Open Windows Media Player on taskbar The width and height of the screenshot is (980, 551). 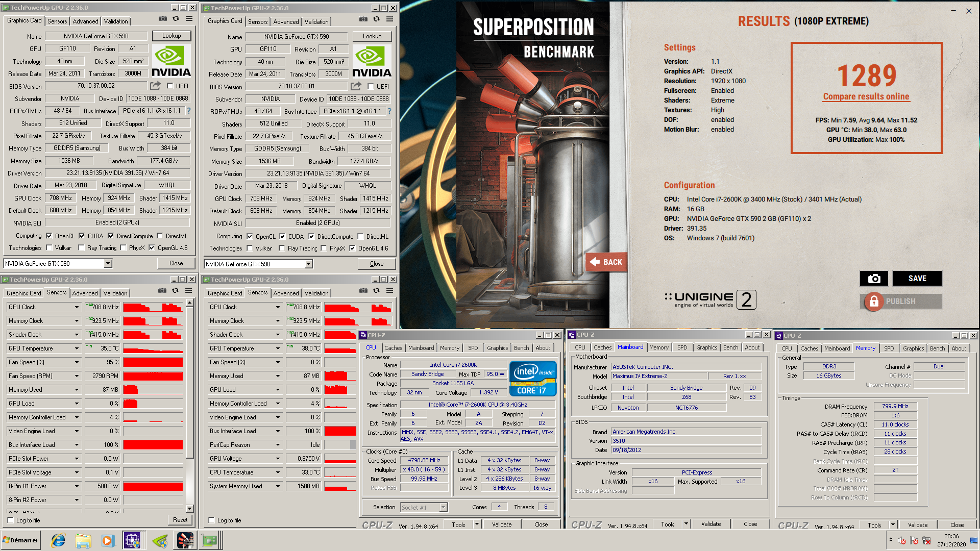tap(108, 540)
